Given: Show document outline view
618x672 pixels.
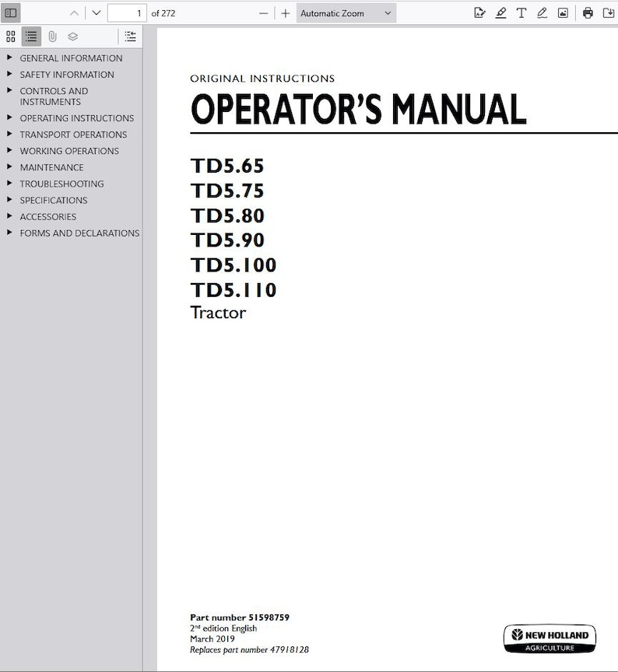Looking at the screenshot, I should click(31, 37).
